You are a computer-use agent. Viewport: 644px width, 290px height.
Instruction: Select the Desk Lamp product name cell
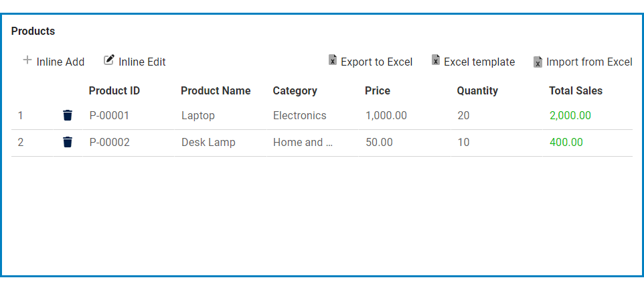(x=208, y=142)
